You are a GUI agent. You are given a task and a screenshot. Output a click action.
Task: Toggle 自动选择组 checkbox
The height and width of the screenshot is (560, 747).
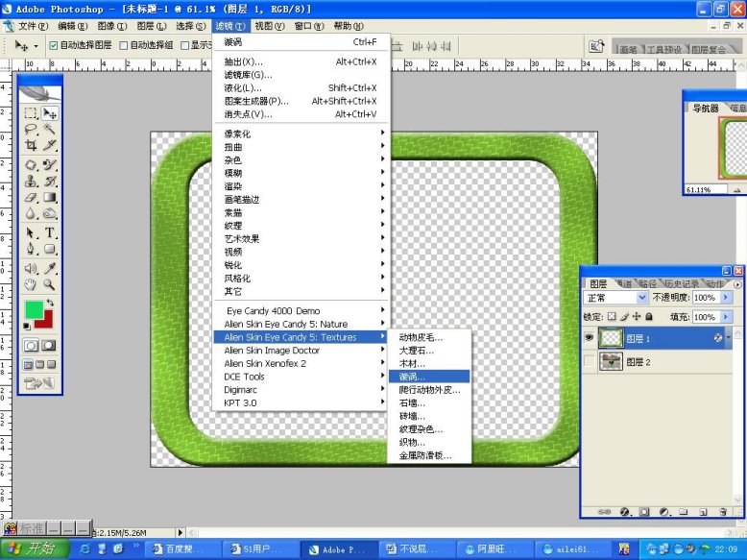(124, 45)
